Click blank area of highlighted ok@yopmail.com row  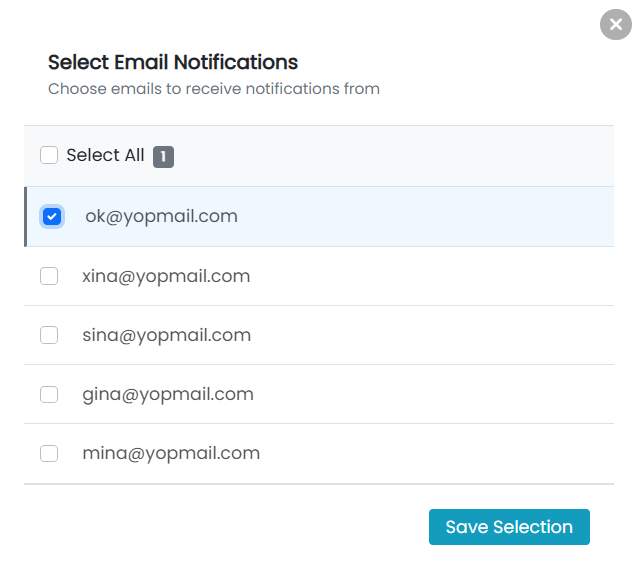pos(424,217)
